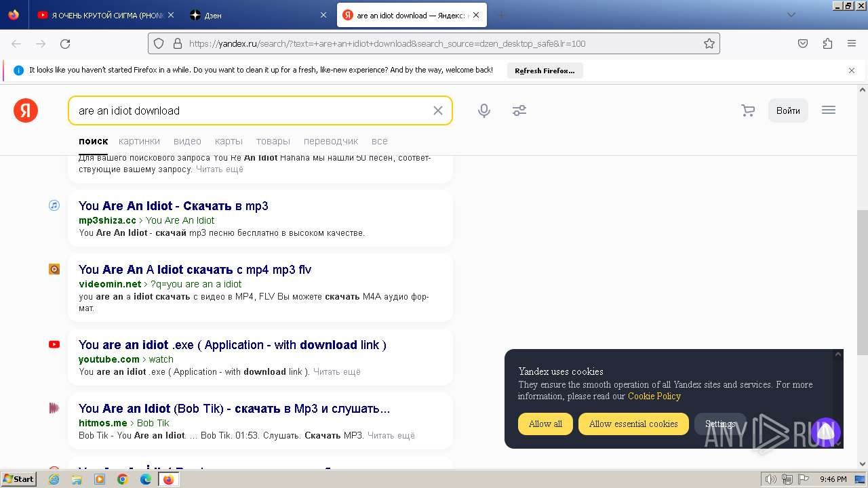Visit mp3shiza.cc site link
The height and width of the screenshot is (488, 868).
tap(107, 220)
